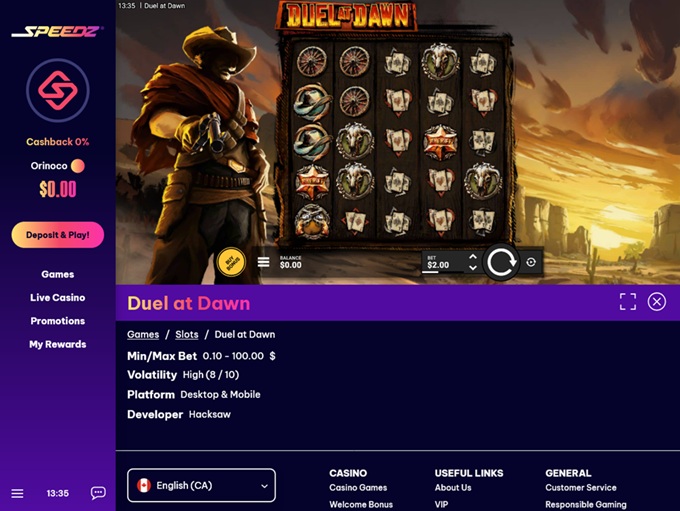Expand the English (CA) language dropdown
The width and height of the screenshot is (680, 511).
click(201, 485)
